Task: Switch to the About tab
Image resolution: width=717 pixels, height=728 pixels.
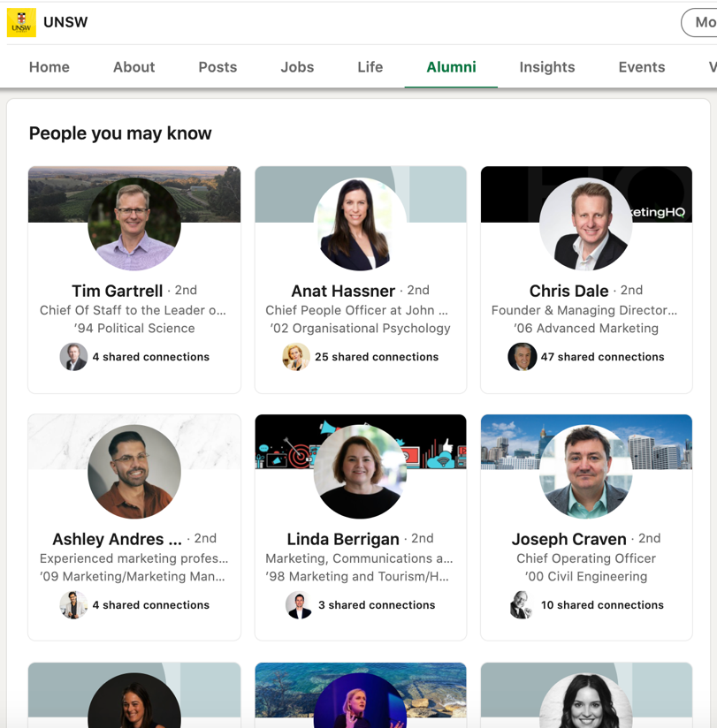Action: pos(133,67)
